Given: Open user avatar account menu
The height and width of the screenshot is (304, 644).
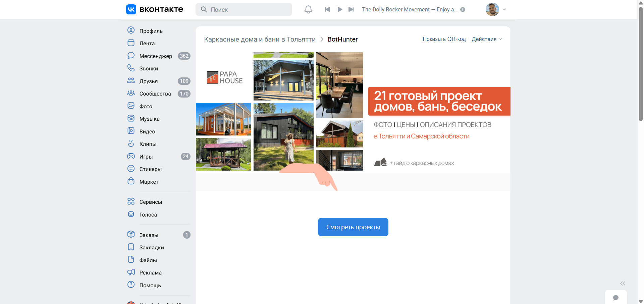Looking at the screenshot, I should pyautogui.click(x=492, y=9).
